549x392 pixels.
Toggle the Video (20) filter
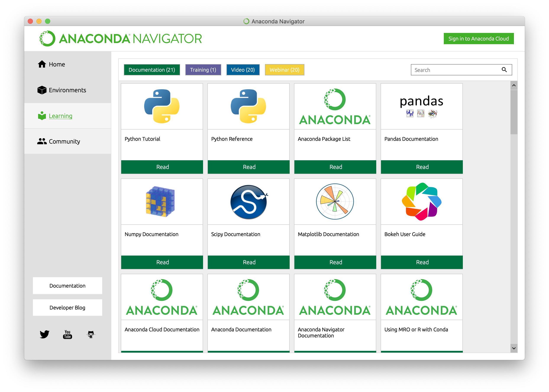click(x=243, y=70)
